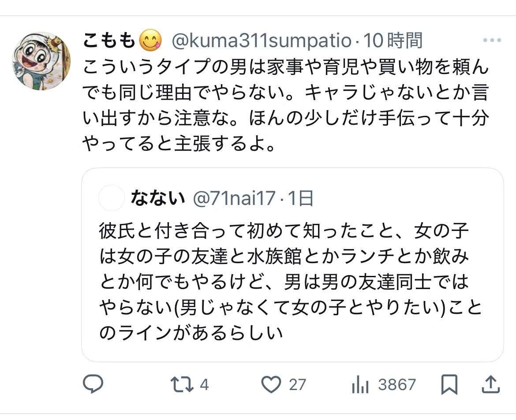Reply to こもも's tweet
The height and width of the screenshot is (420, 516).
93,385
